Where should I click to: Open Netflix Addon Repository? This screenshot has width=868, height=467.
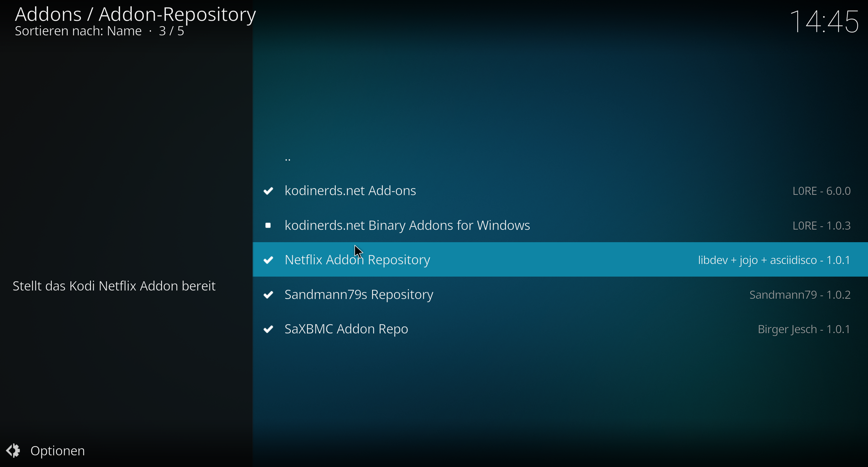tap(560, 260)
